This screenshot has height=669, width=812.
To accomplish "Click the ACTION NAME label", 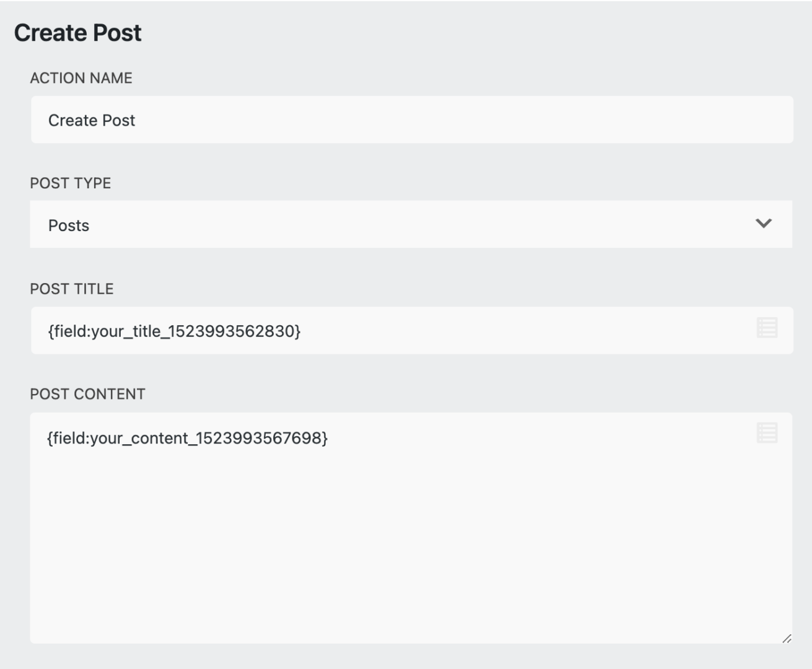I will (81, 79).
